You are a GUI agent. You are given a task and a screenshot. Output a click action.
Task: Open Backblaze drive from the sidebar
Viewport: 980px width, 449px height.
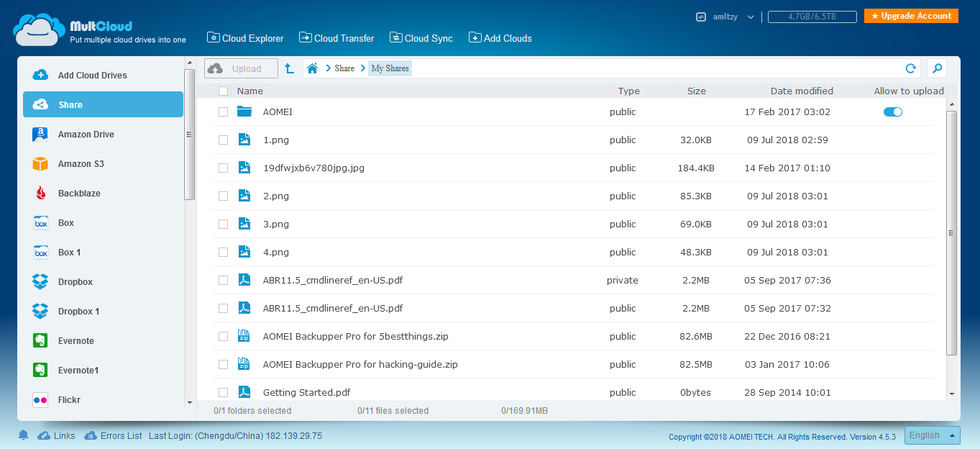pos(79,194)
